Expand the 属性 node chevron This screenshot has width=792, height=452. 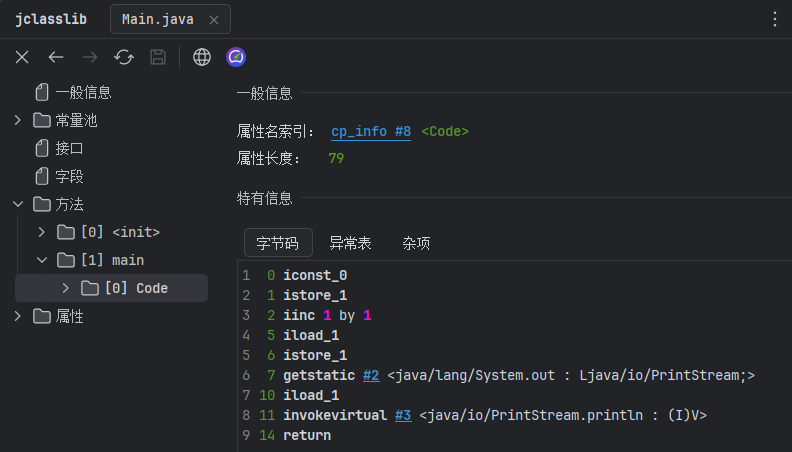(18, 316)
